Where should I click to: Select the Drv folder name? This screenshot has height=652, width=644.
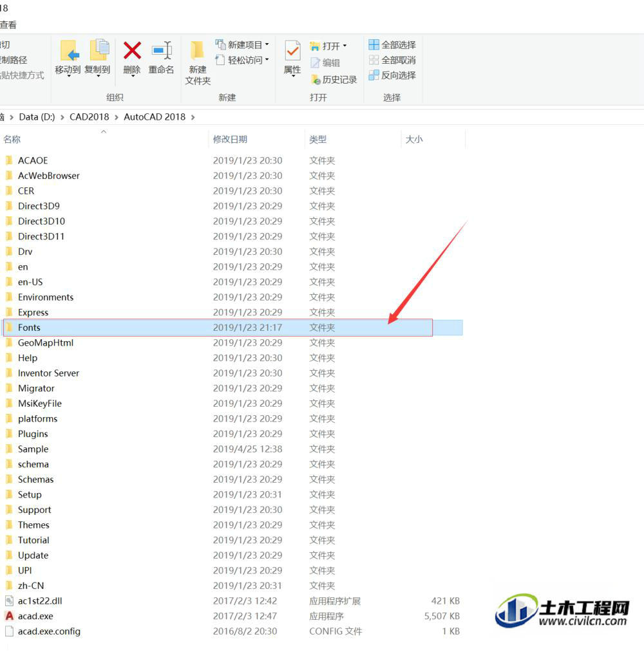click(25, 251)
